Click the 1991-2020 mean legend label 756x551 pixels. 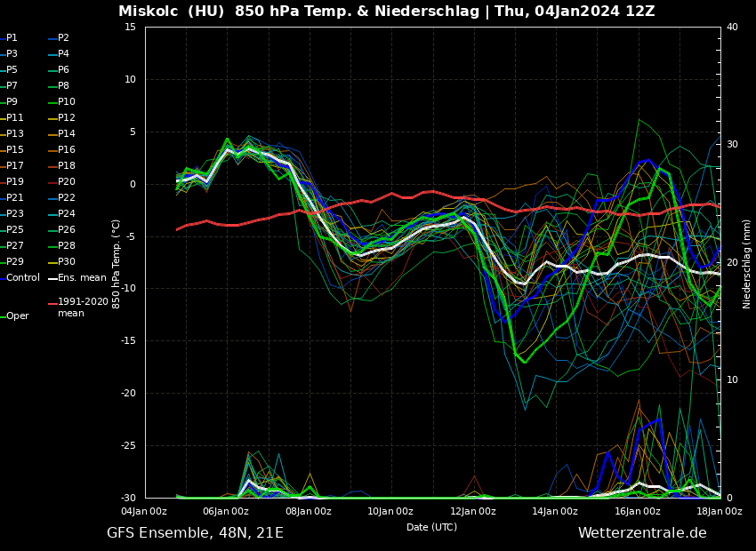pyautogui.click(x=83, y=307)
